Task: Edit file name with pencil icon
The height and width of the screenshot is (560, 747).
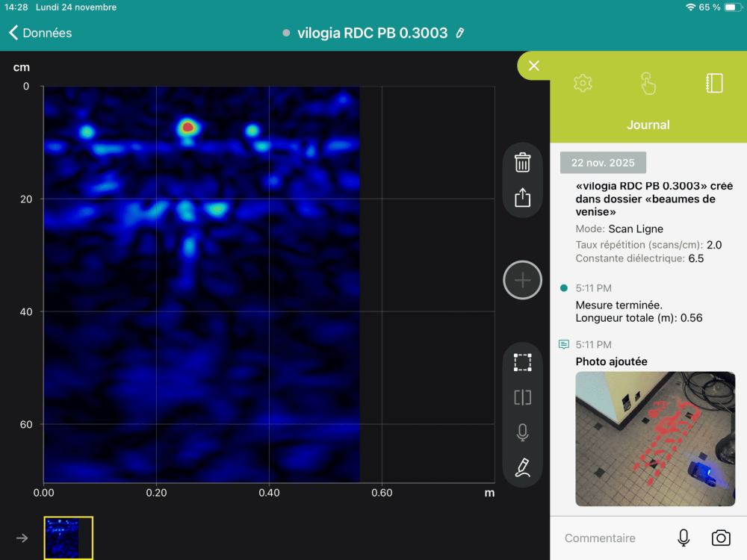Action: coord(460,33)
